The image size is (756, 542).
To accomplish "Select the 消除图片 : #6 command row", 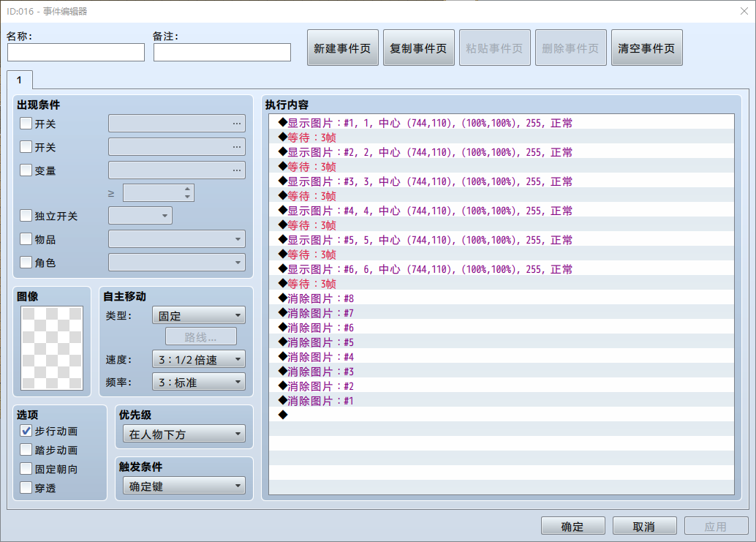I will tap(502, 328).
